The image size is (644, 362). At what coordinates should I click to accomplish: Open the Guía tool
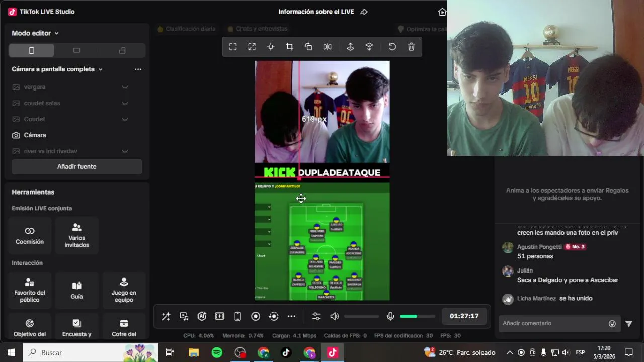(x=76, y=290)
